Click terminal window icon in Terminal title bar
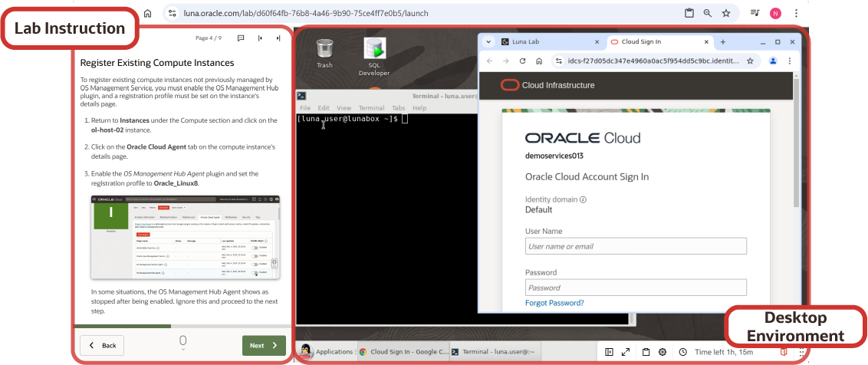This screenshot has height=365, width=868. (302, 96)
